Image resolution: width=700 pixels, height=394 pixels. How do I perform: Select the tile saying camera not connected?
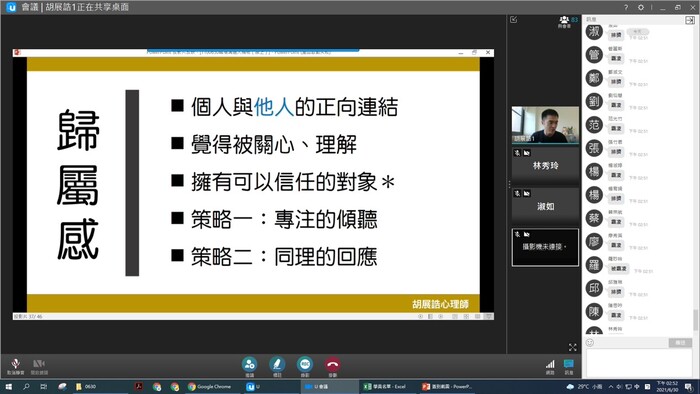tap(545, 248)
